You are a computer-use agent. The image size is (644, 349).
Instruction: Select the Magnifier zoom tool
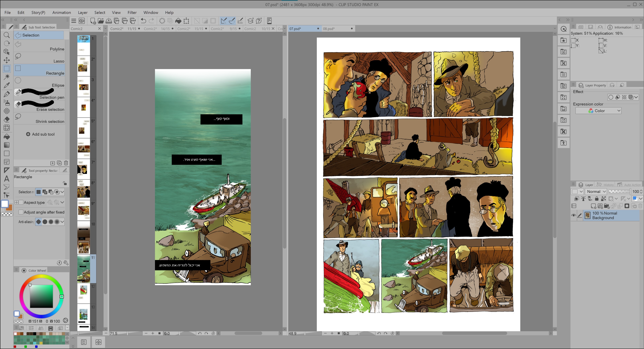(7, 35)
